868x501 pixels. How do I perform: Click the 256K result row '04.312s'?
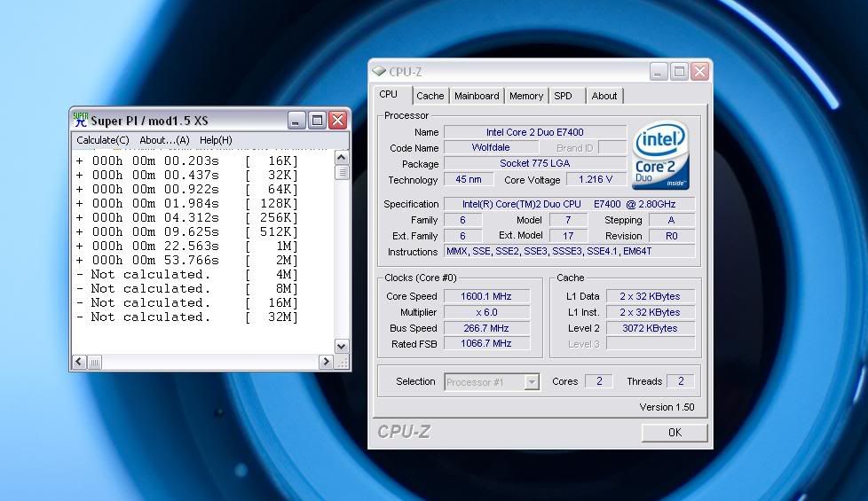187,218
